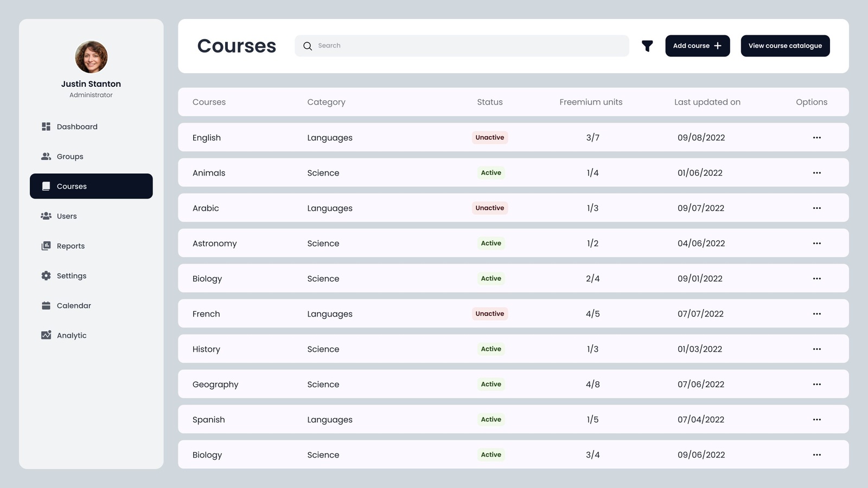Click the Settings gear icon
The image size is (868, 488).
46,275
